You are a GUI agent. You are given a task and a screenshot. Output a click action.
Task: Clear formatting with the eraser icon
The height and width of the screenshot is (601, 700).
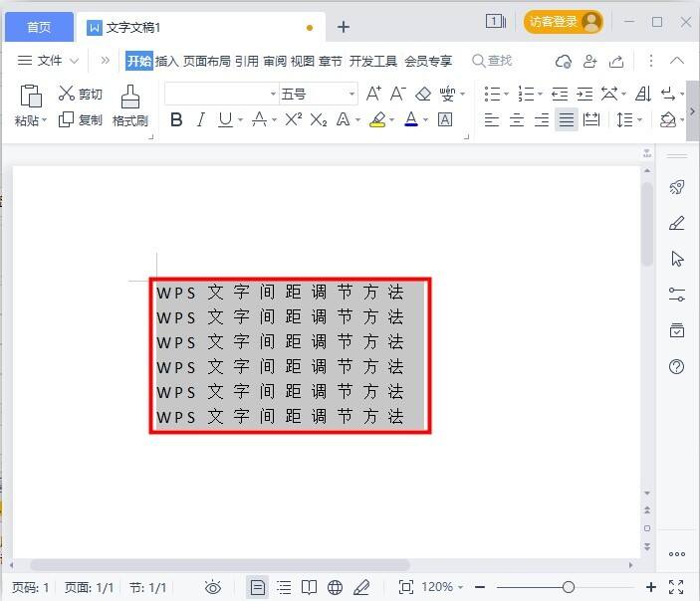point(423,94)
